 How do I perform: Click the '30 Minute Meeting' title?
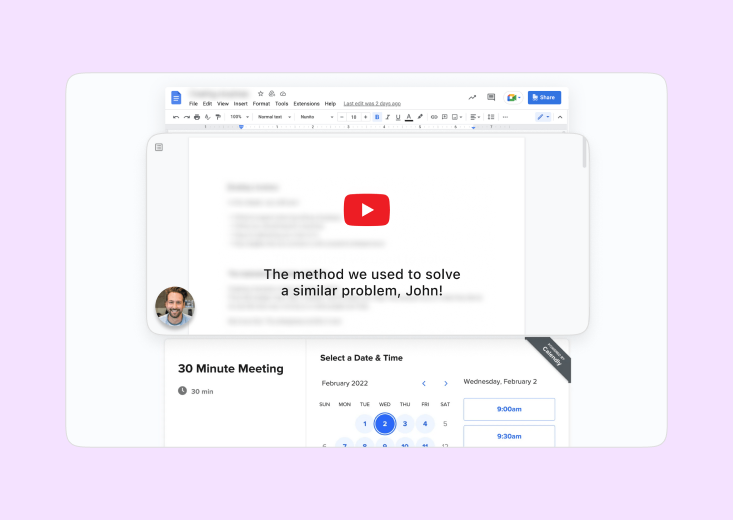[x=230, y=368]
